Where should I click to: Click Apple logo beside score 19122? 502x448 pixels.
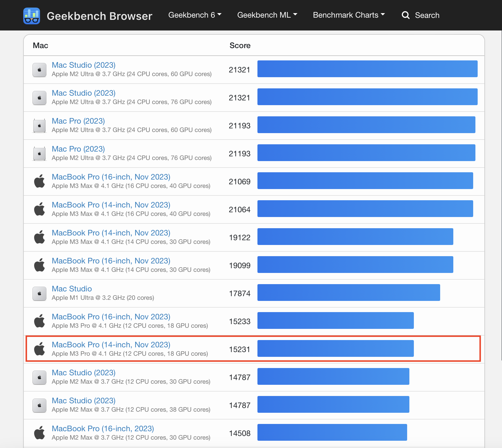39,237
